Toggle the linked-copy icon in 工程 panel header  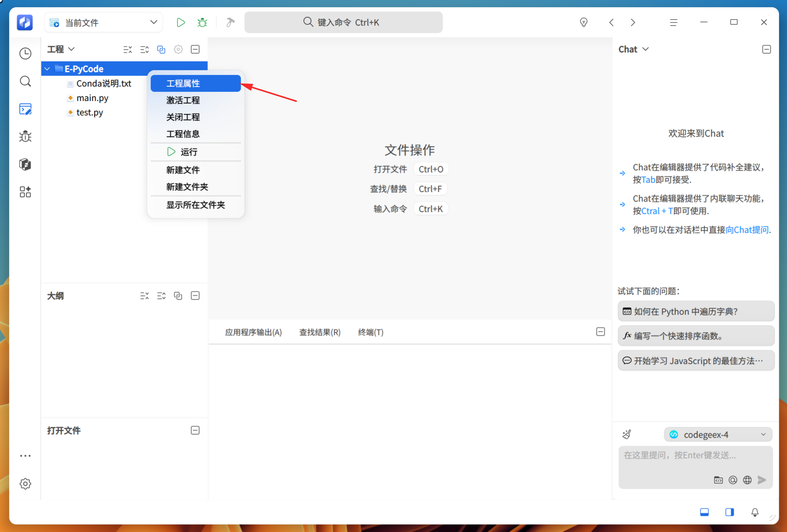coord(161,49)
